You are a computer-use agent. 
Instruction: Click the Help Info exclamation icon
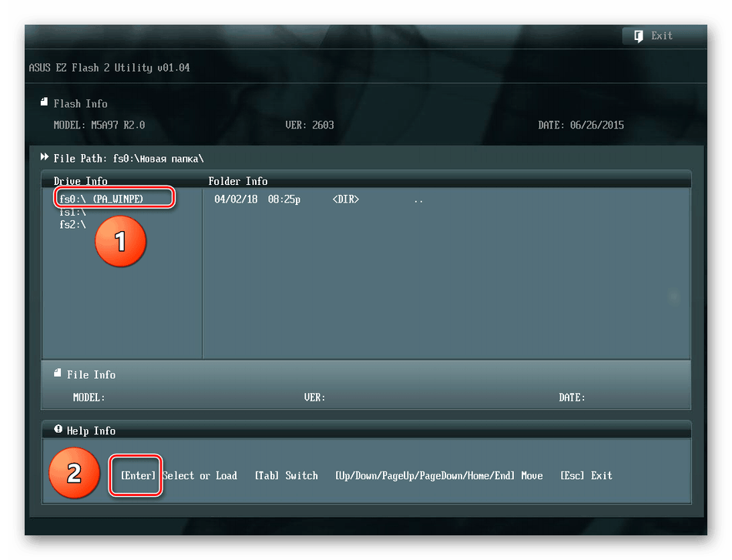(58, 429)
